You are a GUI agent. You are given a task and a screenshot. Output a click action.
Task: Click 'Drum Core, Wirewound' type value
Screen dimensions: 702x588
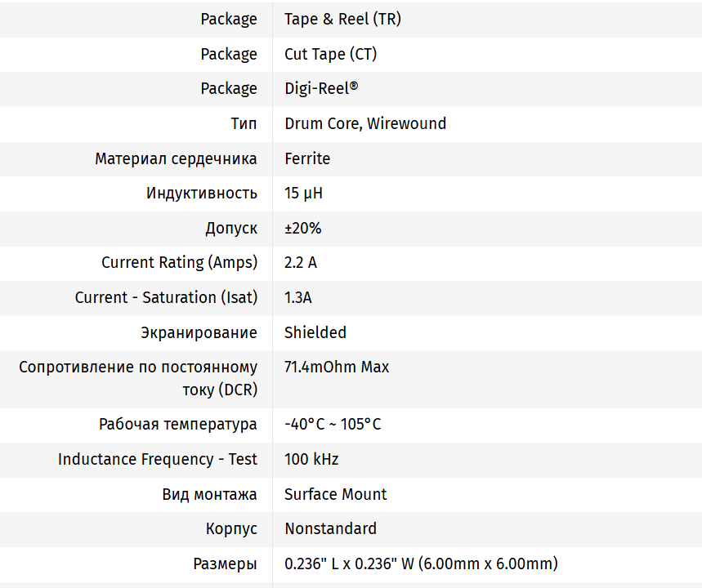point(365,123)
